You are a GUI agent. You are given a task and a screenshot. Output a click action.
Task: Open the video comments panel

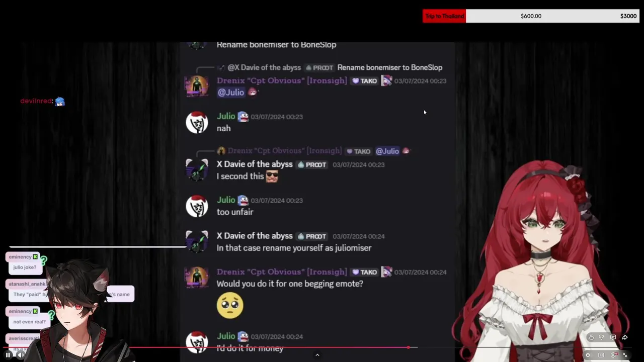(x=613, y=337)
